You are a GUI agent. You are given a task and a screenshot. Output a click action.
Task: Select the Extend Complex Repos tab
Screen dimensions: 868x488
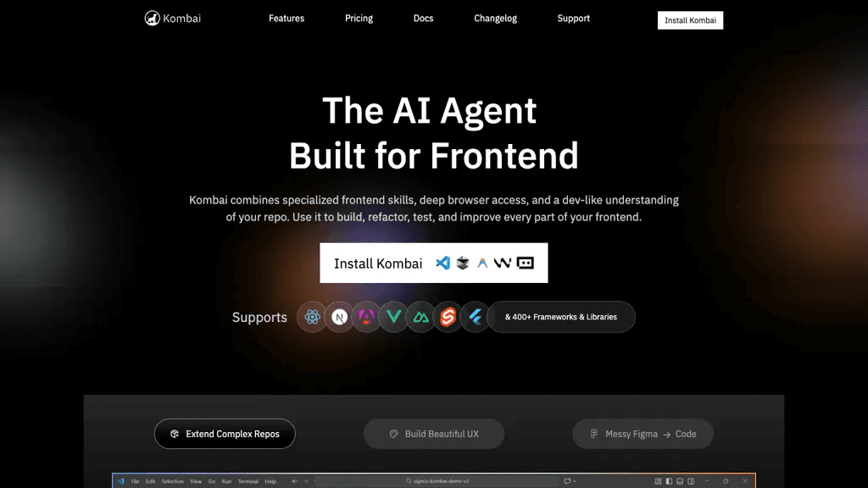[x=225, y=434]
